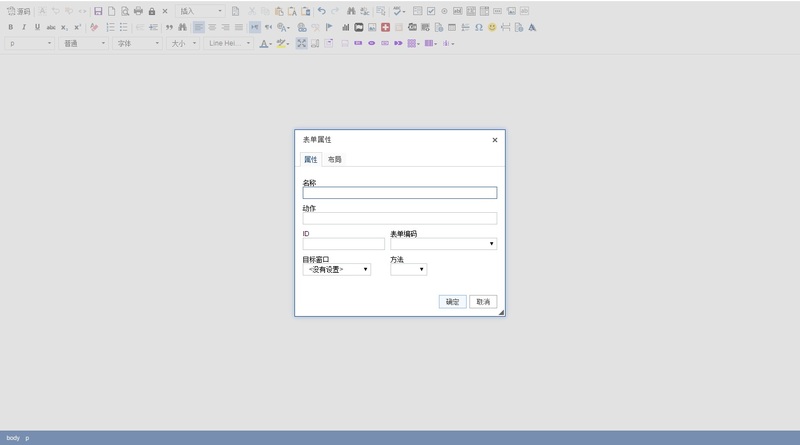This screenshot has width=800, height=445.
Task: Switch to the 布局 tab
Action: (335, 160)
